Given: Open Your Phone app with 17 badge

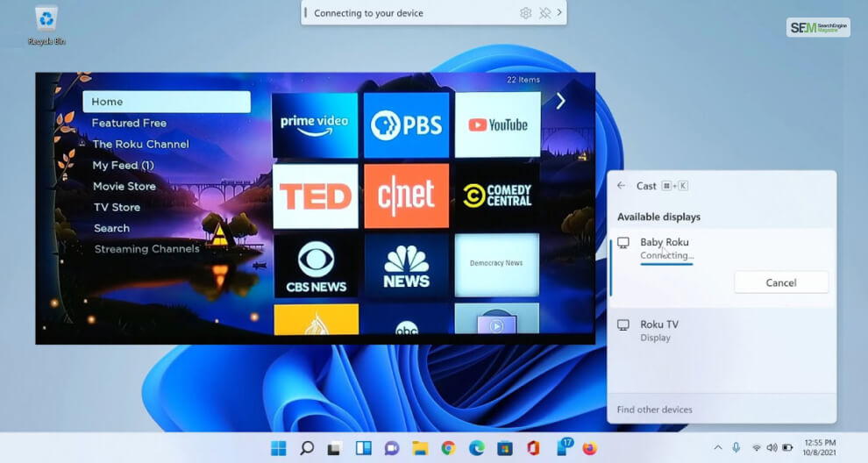Looking at the screenshot, I should (x=564, y=446).
